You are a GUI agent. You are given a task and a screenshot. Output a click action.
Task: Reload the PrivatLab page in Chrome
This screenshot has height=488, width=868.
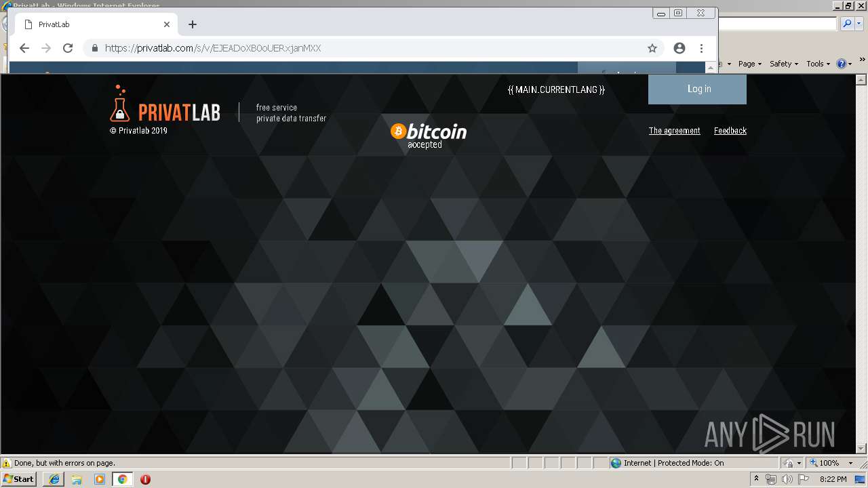point(68,48)
